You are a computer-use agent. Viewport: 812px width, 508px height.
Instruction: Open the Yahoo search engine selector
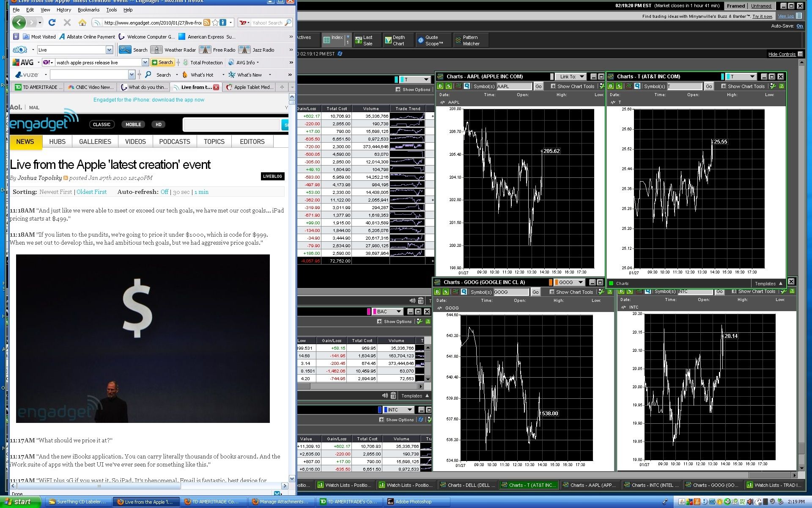click(x=244, y=23)
